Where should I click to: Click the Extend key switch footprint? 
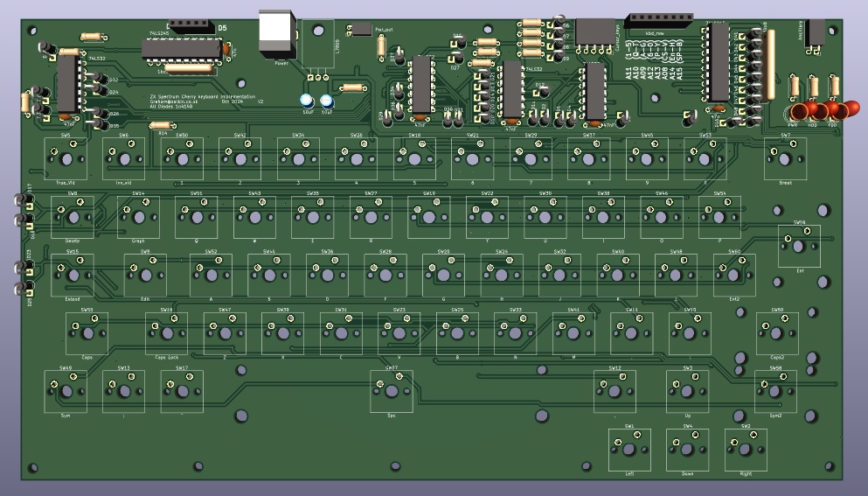[73, 275]
